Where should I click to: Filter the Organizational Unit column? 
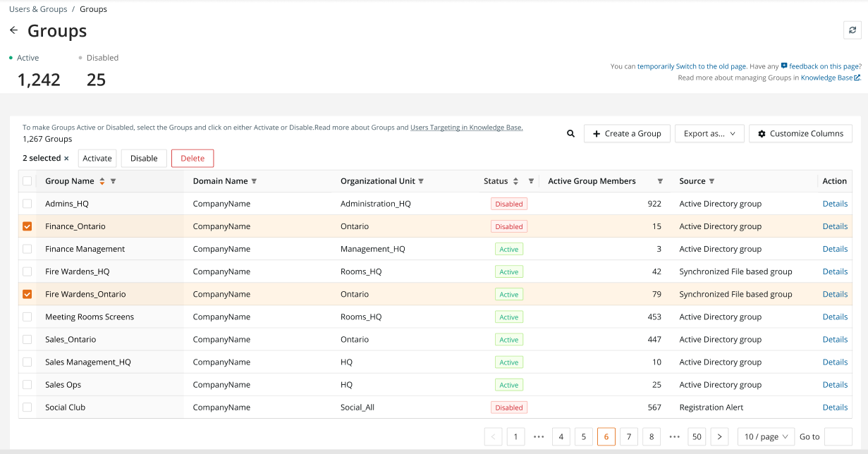point(421,181)
